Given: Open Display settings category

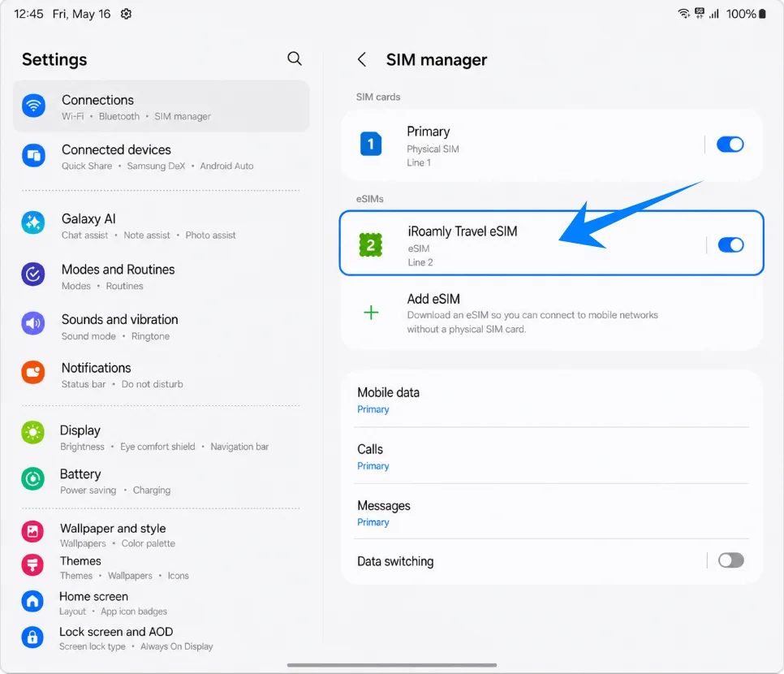Looking at the screenshot, I should [x=161, y=438].
